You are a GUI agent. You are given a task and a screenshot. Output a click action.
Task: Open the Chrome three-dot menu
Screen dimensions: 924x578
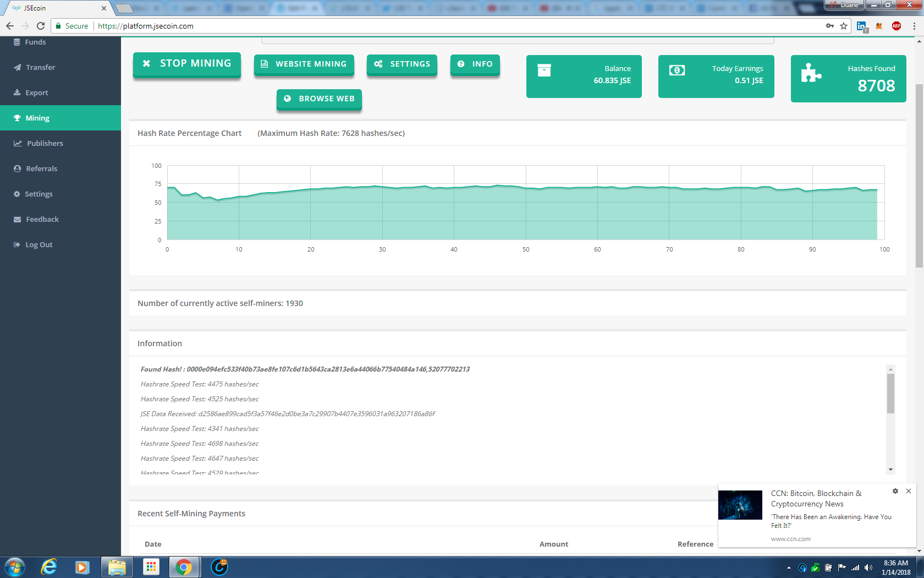click(x=914, y=26)
